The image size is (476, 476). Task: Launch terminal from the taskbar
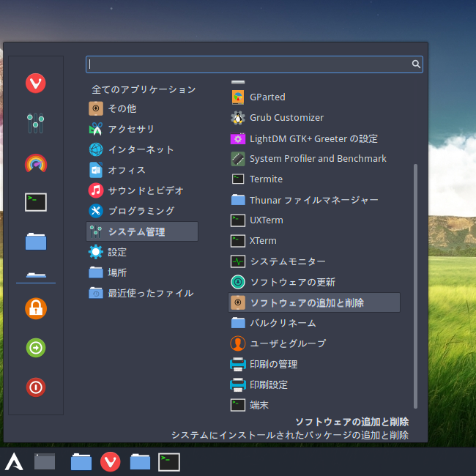pyautogui.click(x=169, y=462)
